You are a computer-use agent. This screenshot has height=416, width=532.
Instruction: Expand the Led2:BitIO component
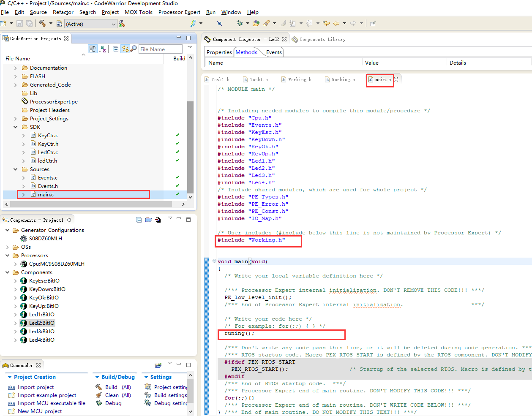(x=16, y=323)
